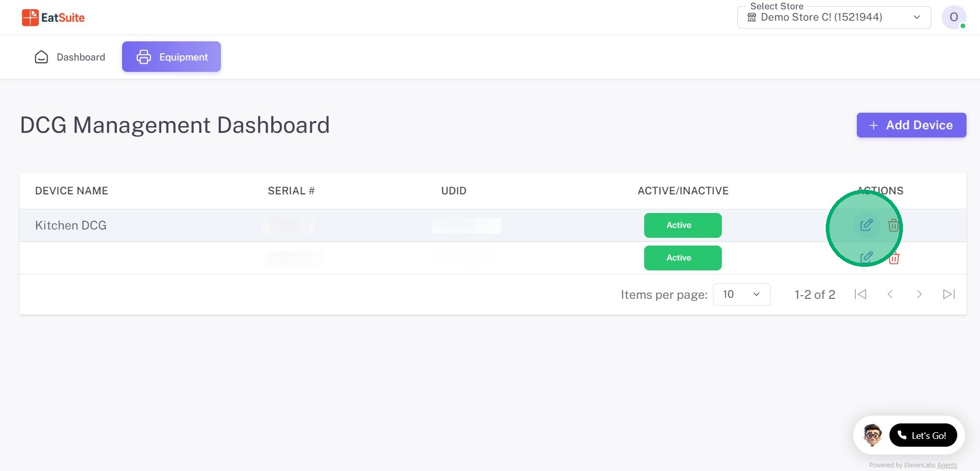Go to the next page
The height and width of the screenshot is (471, 980).
click(919, 294)
